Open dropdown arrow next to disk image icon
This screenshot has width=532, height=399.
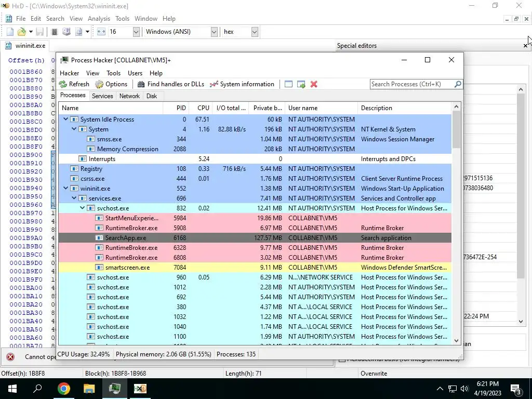coord(87,32)
